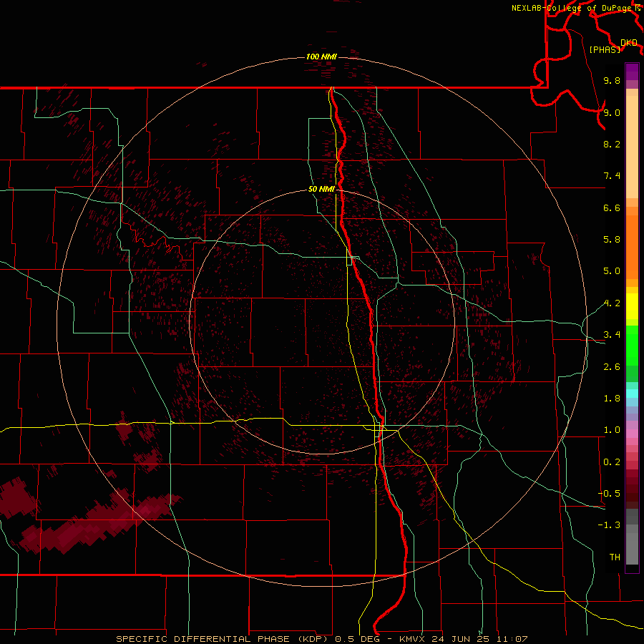The height and width of the screenshot is (644, 644).
Task: Click the 5.0 value on the color scale
Action: click(612, 271)
